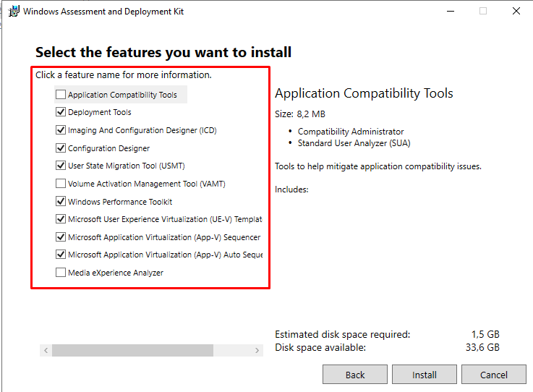Check the Application Compatibility Tools checkbox
The height and width of the screenshot is (392, 533).
(61, 94)
